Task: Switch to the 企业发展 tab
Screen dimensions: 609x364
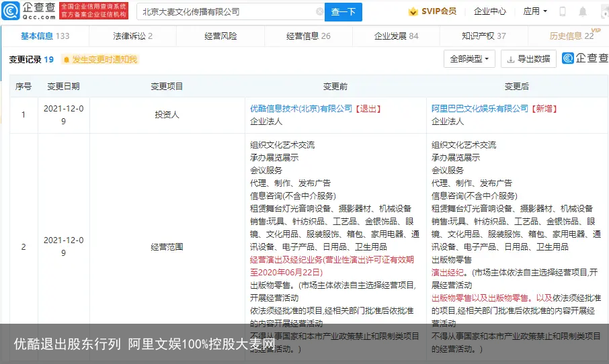Action: point(396,36)
